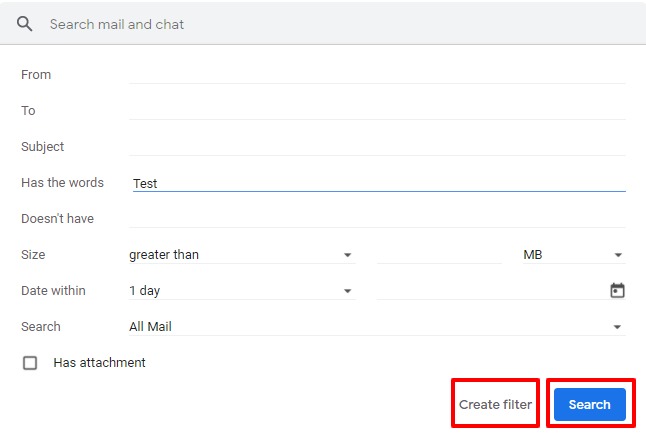The height and width of the screenshot is (440, 646).
Task: Click the "Doesn't have" input field
Action: tap(376, 218)
